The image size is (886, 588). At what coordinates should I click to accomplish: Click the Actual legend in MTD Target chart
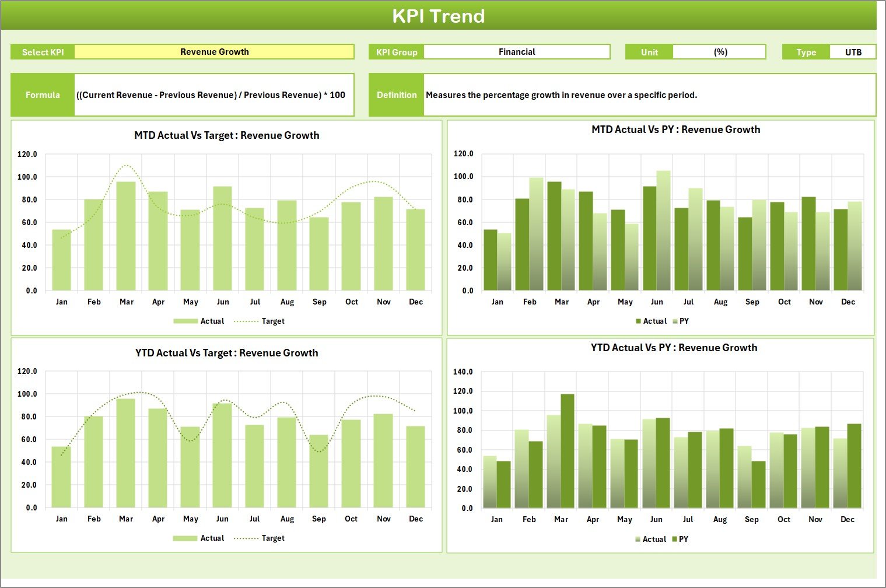198,321
